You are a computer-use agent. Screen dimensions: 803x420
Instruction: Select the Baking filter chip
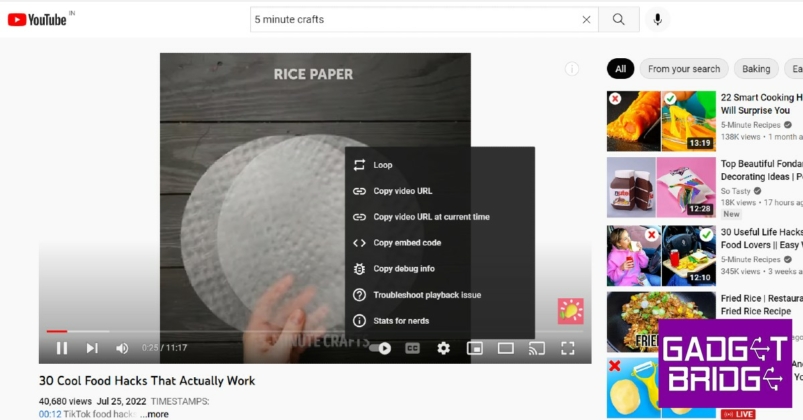[x=756, y=69]
